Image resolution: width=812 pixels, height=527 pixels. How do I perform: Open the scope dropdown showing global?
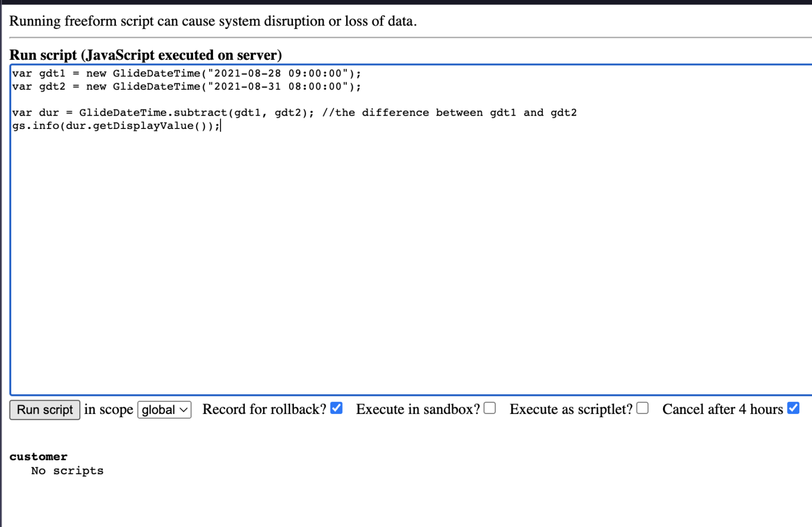coord(164,410)
